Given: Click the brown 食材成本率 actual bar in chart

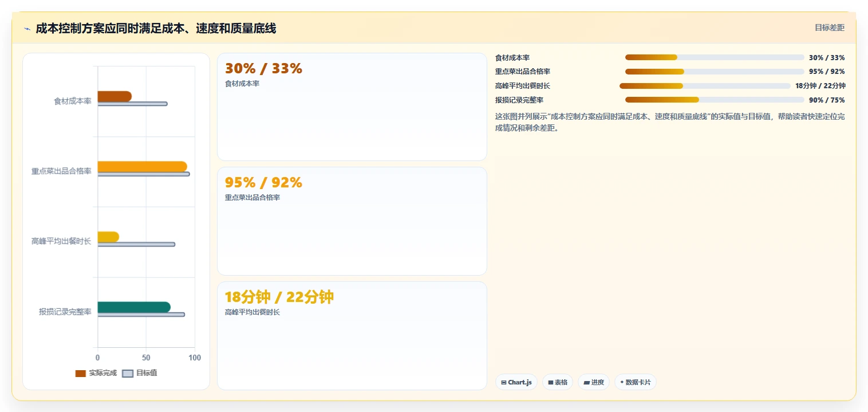Looking at the screenshot, I should pos(115,96).
